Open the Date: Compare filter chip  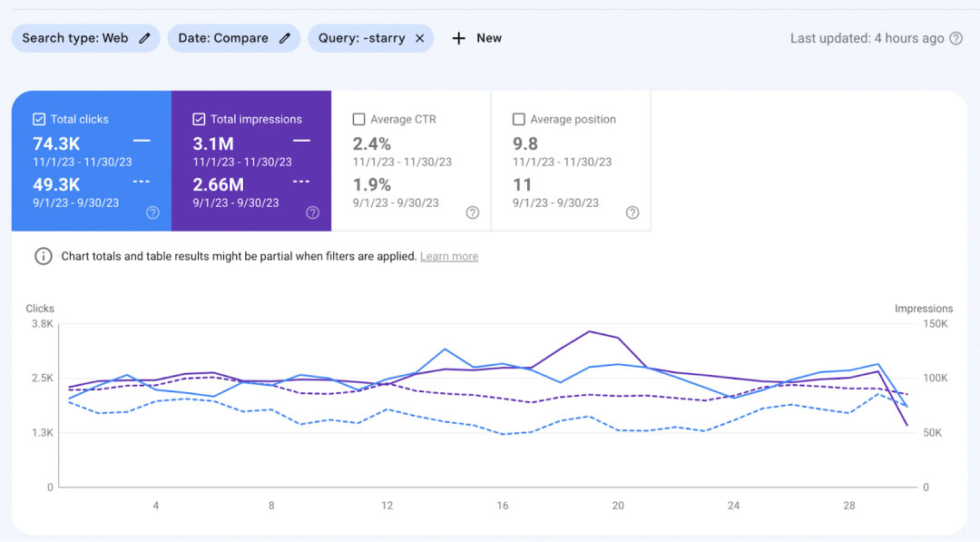click(222, 38)
